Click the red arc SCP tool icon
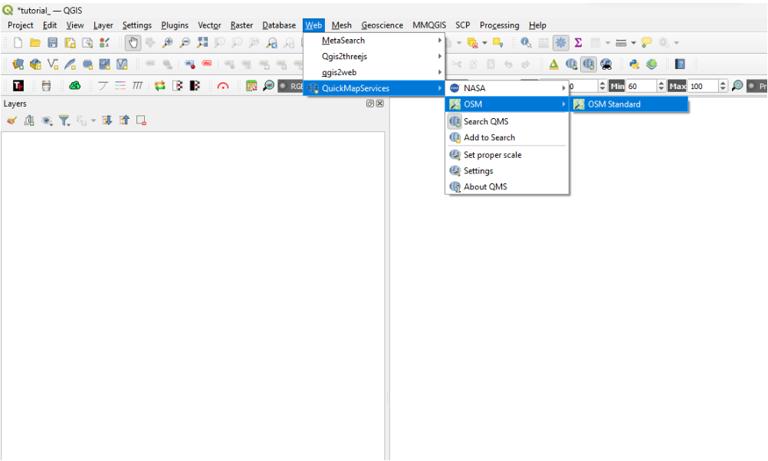The height and width of the screenshot is (461, 768). click(x=223, y=86)
